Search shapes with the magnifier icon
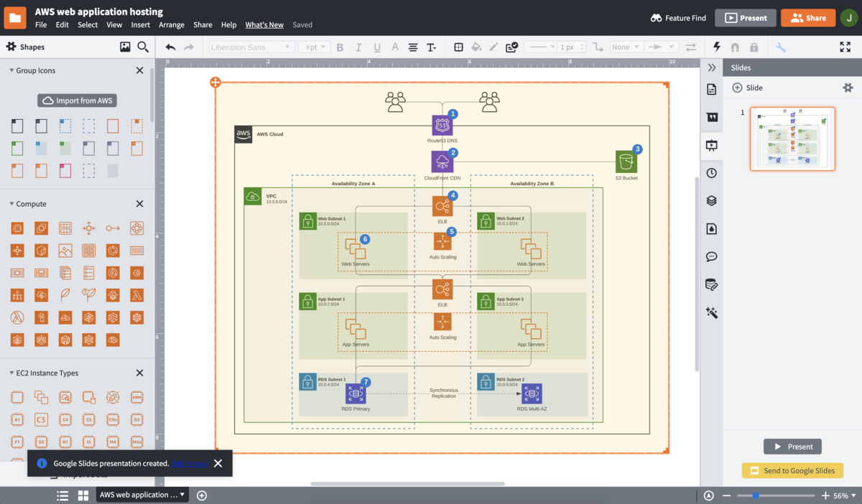Image resolution: width=862 pixels, height=504 pixels. [143, 47]
